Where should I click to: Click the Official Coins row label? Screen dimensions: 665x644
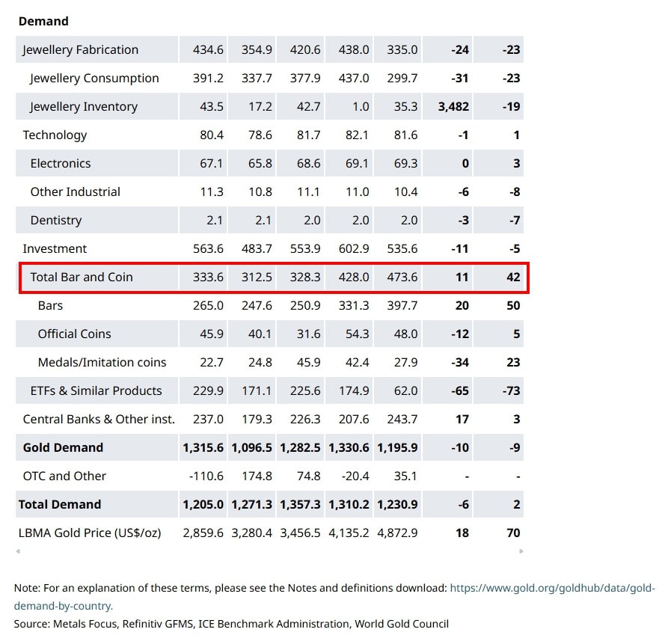click(74, 334)
